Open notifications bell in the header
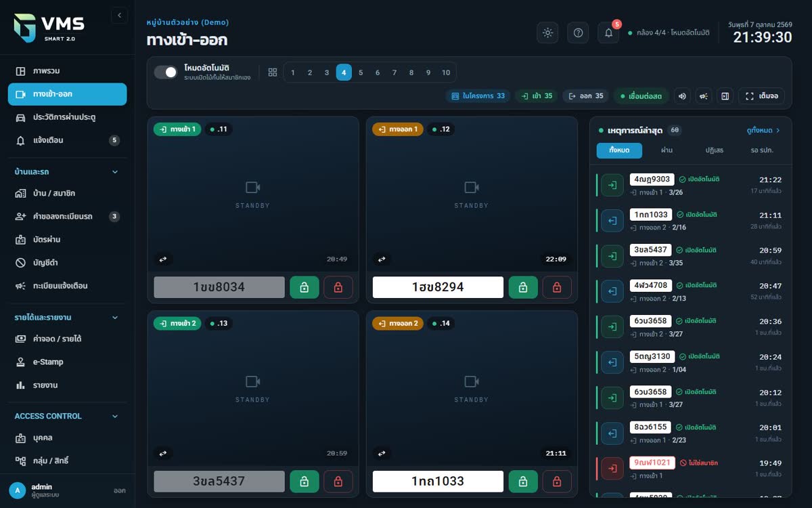Screen dimensions: 812x508 tap(608, 33)
